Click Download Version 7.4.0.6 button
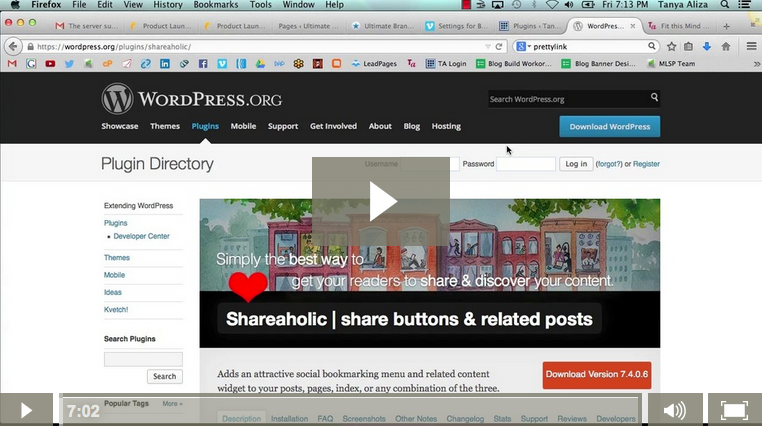 [597, 375]
